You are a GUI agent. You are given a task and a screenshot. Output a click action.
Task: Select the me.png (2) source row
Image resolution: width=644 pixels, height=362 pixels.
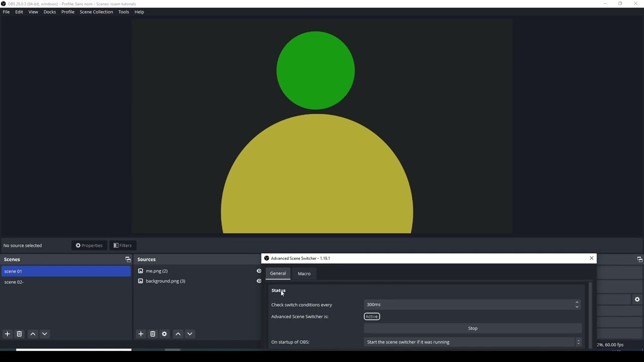(x=198, y=271)
